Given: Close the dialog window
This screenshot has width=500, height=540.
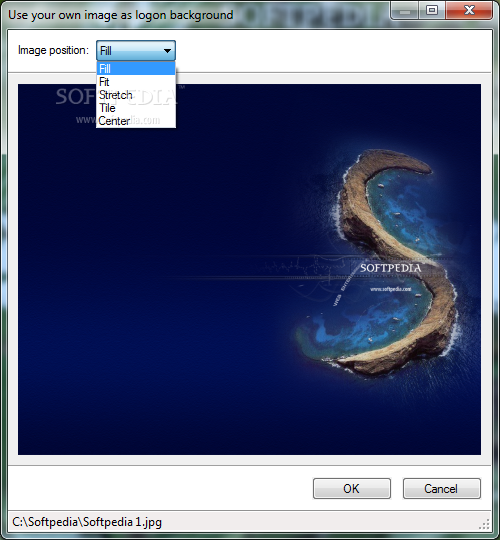Looking at the screenshot, I should [469, 10].
